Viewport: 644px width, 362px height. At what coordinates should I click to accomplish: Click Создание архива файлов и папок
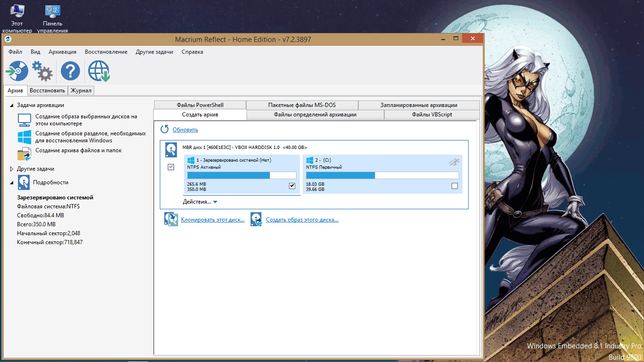coord(79,150)
